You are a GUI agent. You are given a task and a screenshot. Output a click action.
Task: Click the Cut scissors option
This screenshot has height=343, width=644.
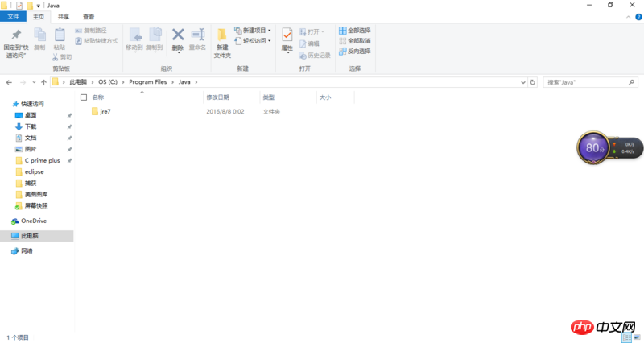pos(62,57)
